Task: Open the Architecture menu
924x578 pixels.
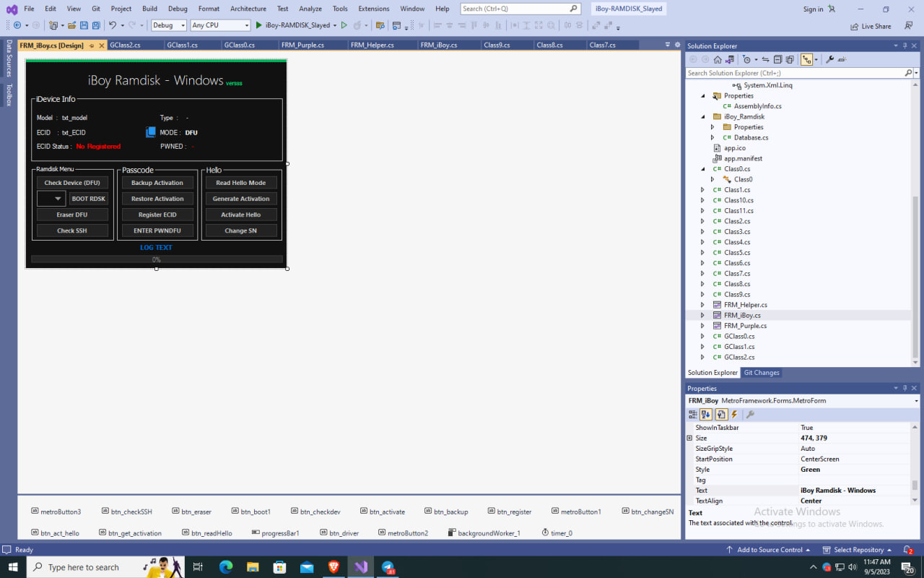Action: (248, 9)
